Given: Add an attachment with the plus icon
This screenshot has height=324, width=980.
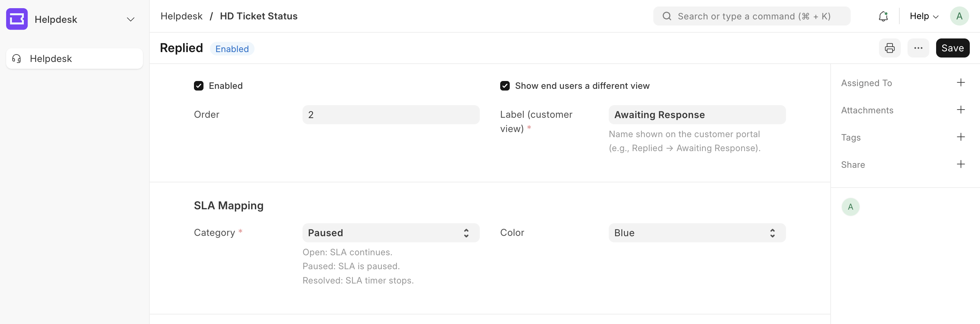Looking at the screenshot, I should (x=961, y=110).
